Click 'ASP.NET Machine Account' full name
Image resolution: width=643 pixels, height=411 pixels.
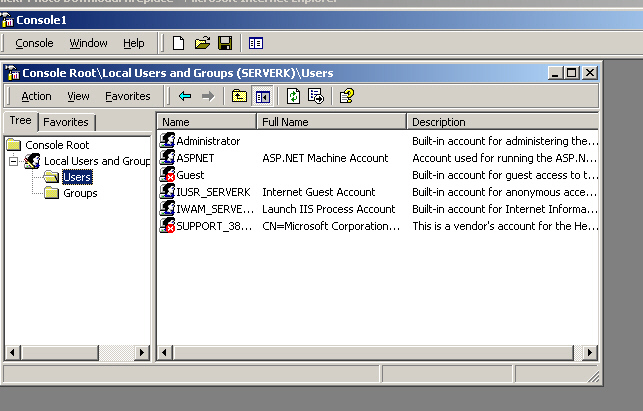325,158
